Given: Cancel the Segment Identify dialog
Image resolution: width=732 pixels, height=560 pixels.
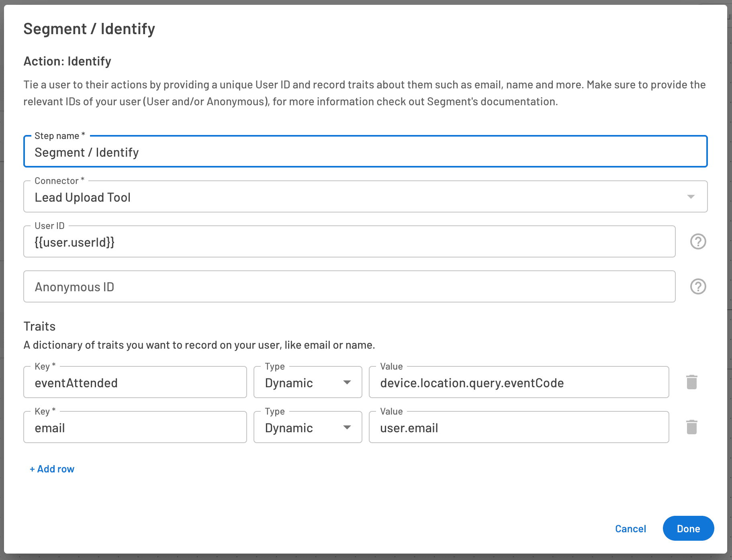Looking at the screenshot, I should [630, 529].
